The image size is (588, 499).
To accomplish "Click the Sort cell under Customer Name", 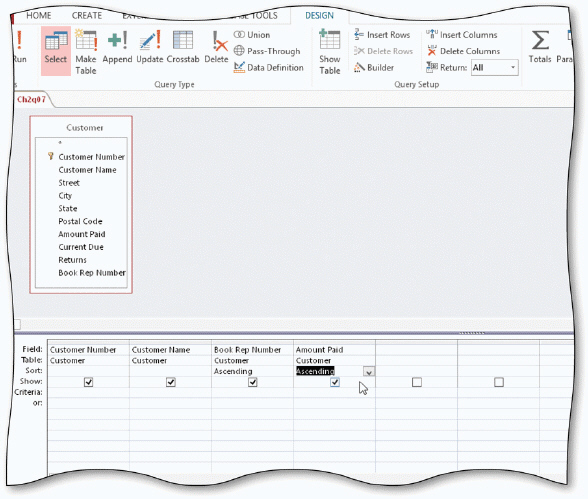I will [170, 371].
